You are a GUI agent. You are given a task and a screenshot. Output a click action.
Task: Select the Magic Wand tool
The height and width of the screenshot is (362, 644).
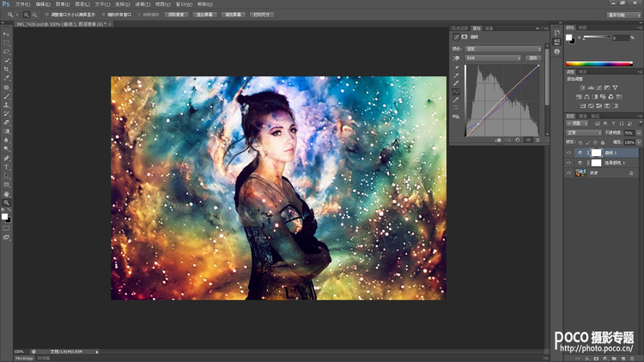click(x=6, y=60)
